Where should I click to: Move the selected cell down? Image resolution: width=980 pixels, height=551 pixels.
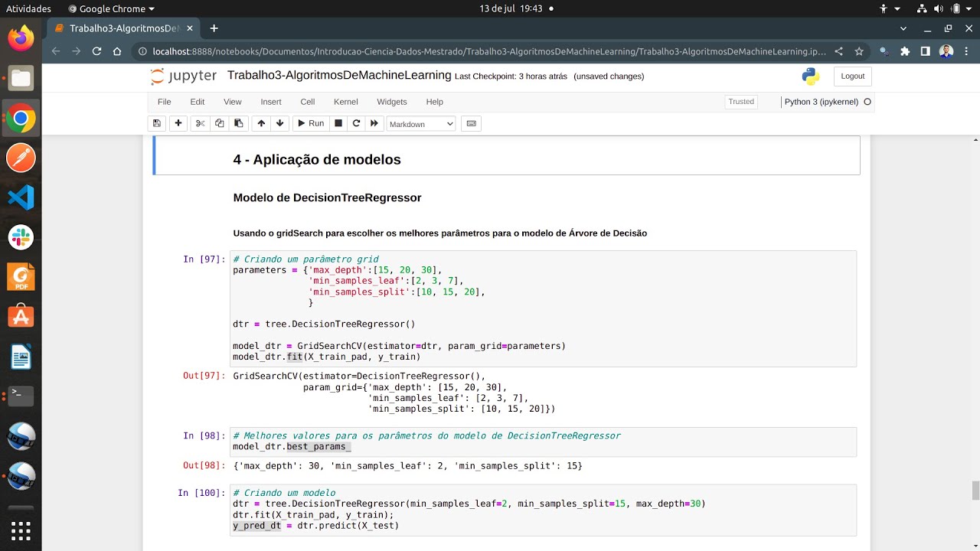[x=280, y=123]
